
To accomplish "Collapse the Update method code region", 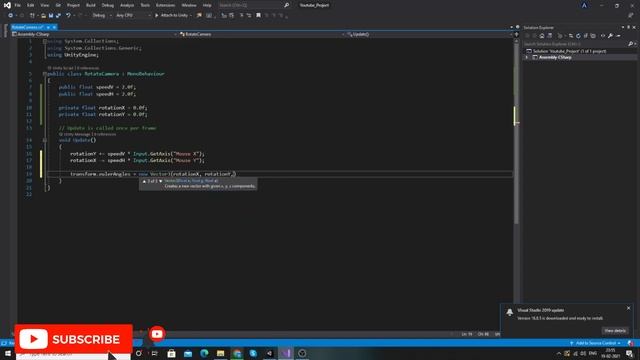I will tap(45, 140).
